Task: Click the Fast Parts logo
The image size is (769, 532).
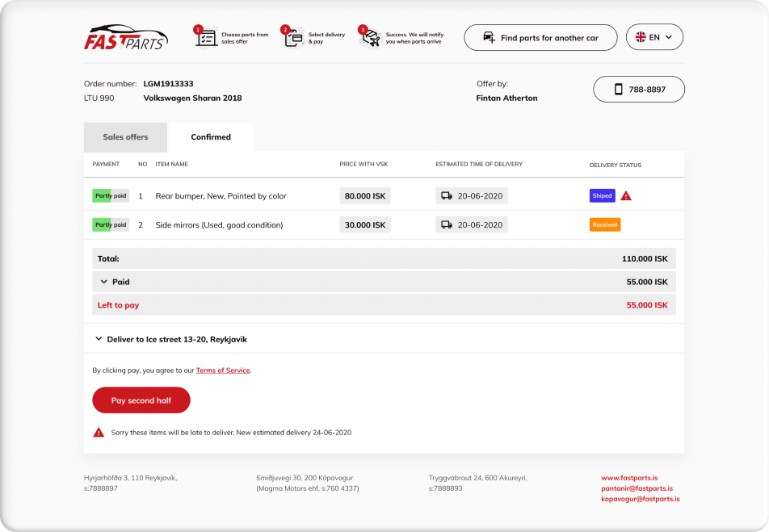Action: click(x=126, y=37)
